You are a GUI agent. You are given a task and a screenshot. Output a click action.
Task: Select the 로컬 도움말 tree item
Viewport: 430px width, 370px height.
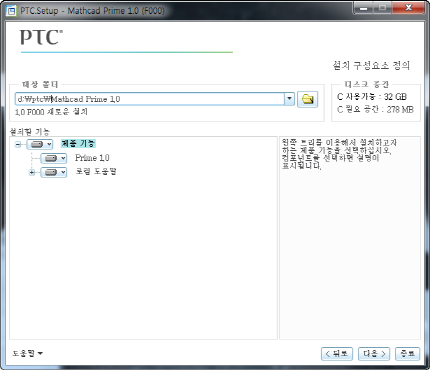[96, 172]
